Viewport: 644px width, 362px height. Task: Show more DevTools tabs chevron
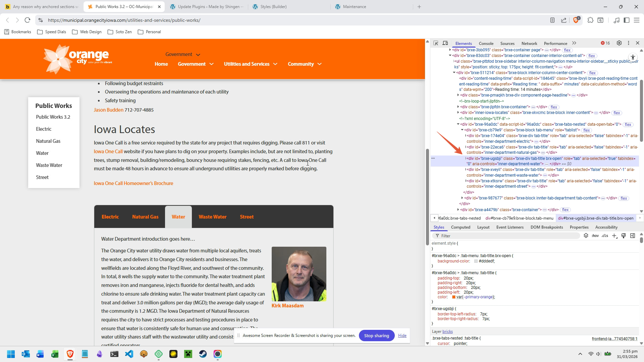(574, 43)
